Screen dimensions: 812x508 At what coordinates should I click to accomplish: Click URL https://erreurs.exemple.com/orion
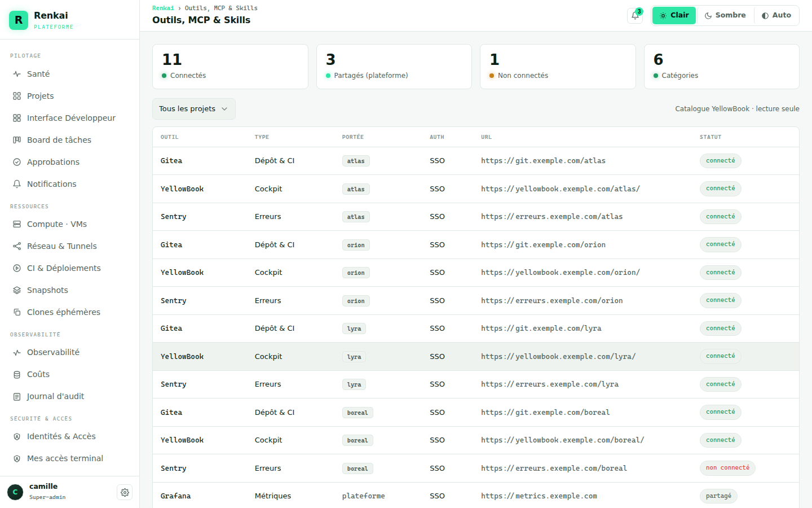(x=552, y=301)
